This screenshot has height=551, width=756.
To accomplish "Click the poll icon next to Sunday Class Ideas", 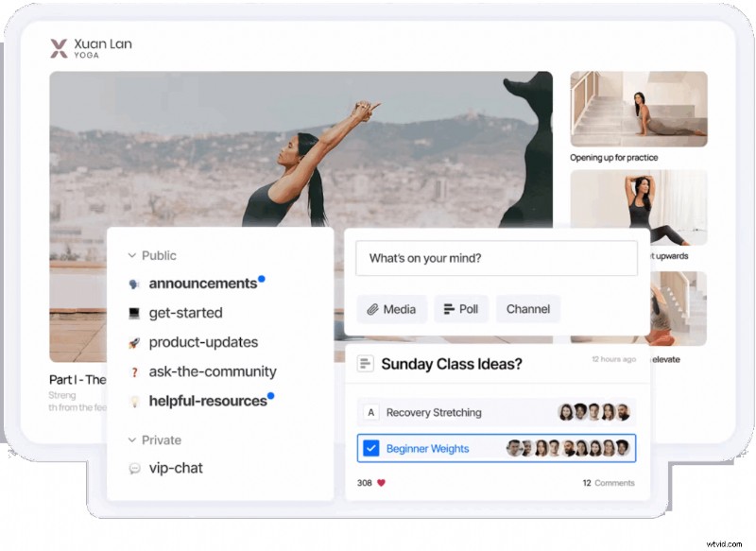I will point(365,364).
